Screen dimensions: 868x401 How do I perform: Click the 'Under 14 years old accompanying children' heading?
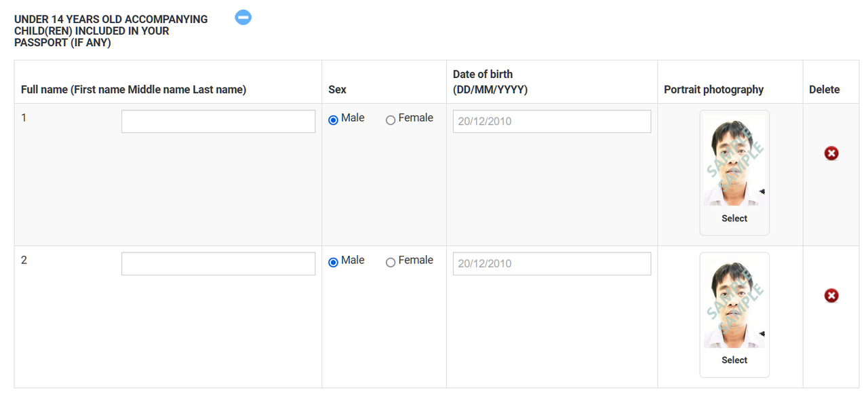click(111, 31)
